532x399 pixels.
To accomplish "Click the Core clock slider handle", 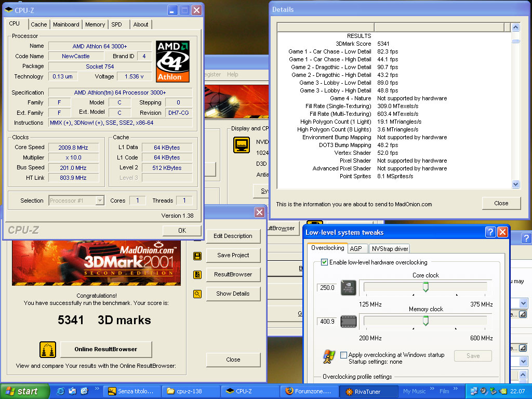I will [x=425, y=287].
